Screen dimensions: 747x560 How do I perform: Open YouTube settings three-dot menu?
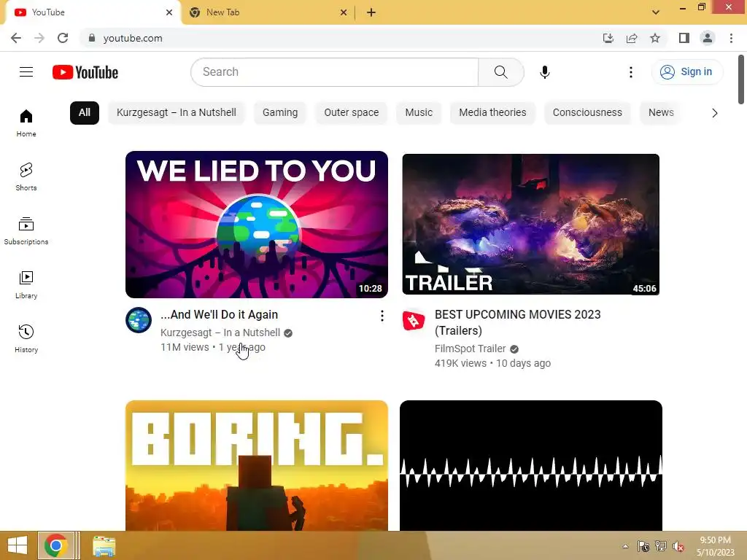click(631, 72)
